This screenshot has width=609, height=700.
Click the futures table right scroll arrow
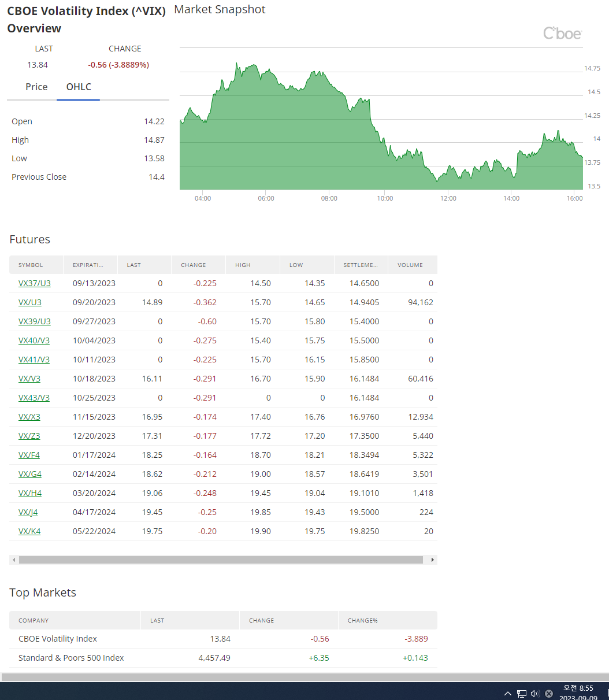coord(433,560)
